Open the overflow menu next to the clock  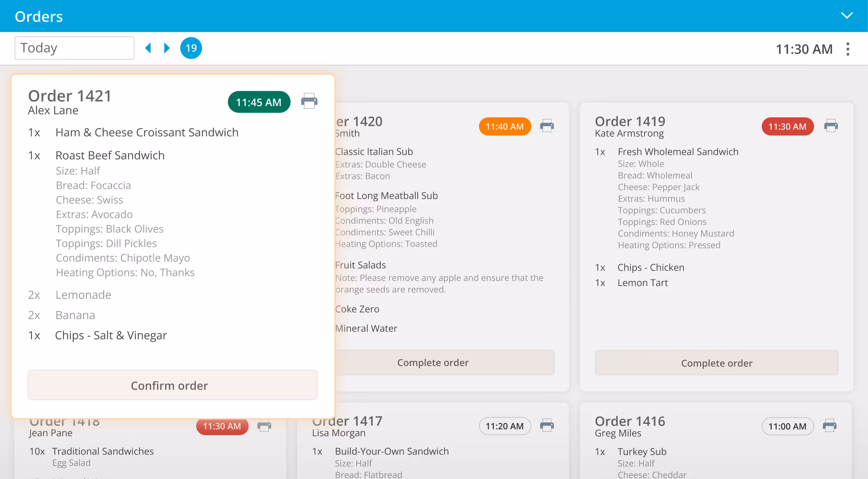coord(848,49)
